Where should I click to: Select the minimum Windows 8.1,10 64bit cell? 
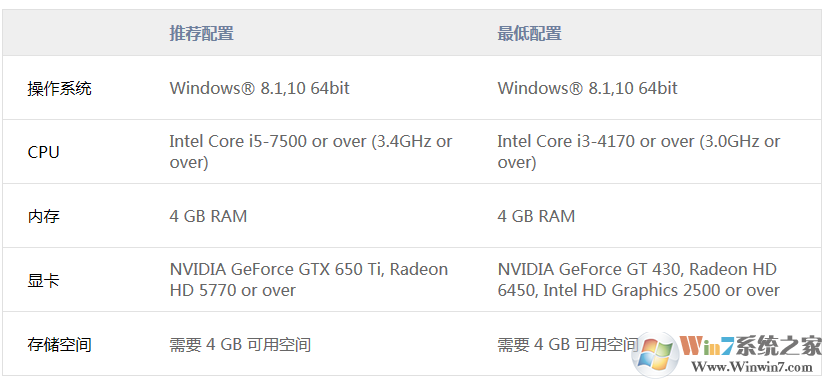tap(587, 88)
